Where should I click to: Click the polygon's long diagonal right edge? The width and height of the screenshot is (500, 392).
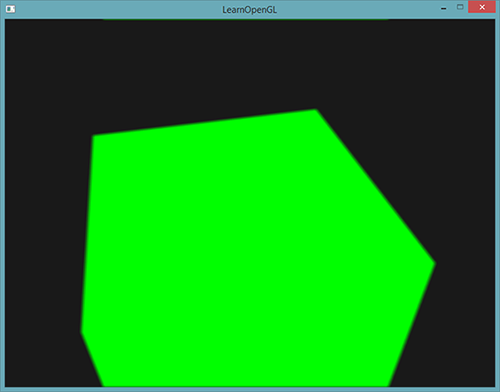pyautogui.click(x=375, y=186)
